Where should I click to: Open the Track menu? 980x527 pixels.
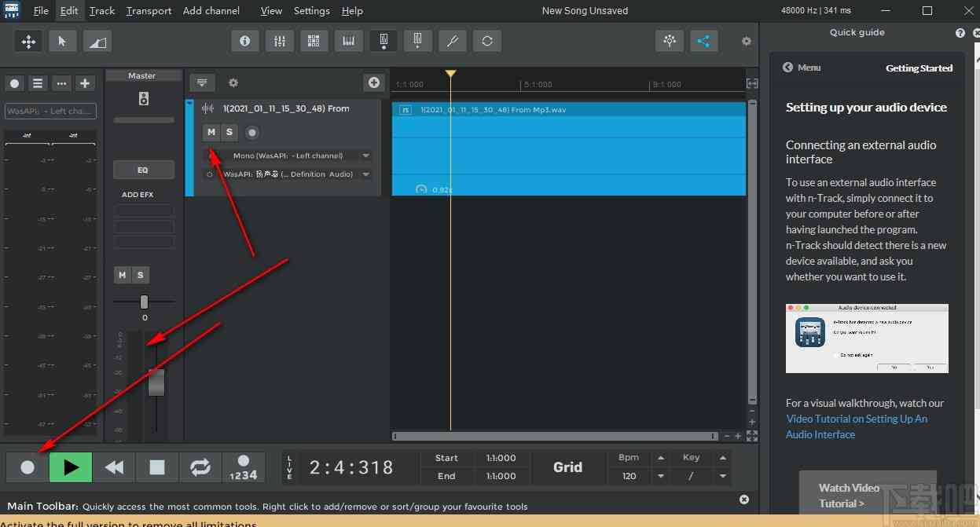coord(102,11)
